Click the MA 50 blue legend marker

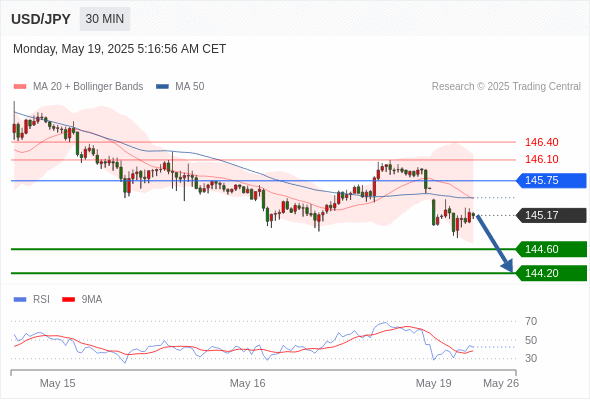point(162,87)
